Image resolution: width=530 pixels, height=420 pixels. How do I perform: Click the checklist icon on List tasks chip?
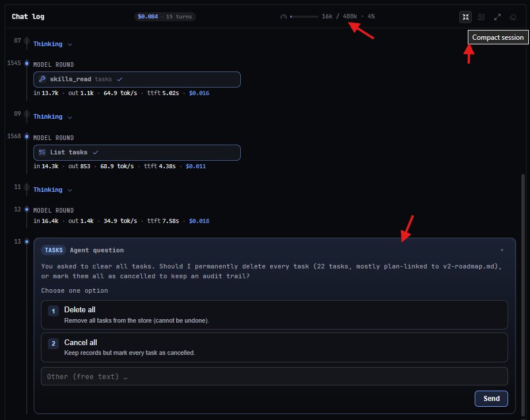(x=42, y=153)
